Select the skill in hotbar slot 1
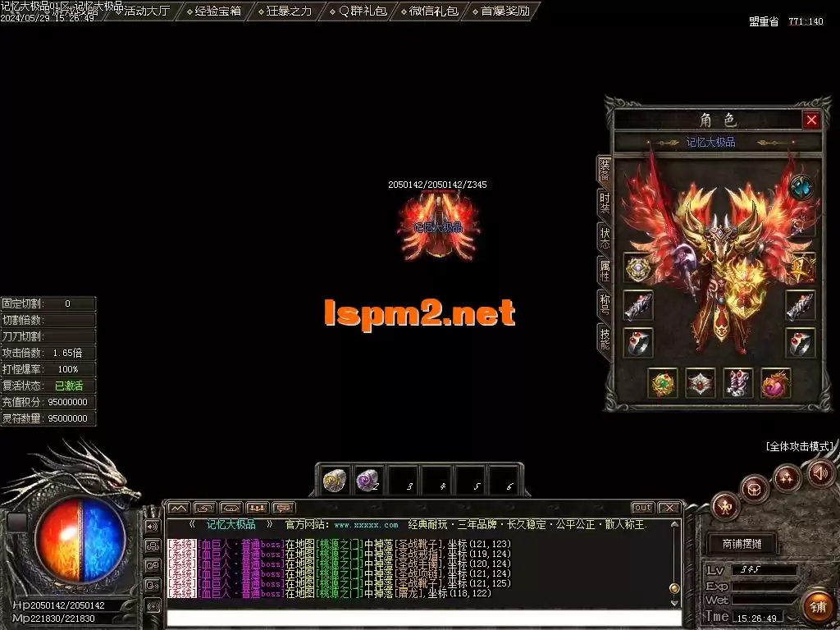Image resolution: width=840 pixels, height=630 pixels. (334, 482)
